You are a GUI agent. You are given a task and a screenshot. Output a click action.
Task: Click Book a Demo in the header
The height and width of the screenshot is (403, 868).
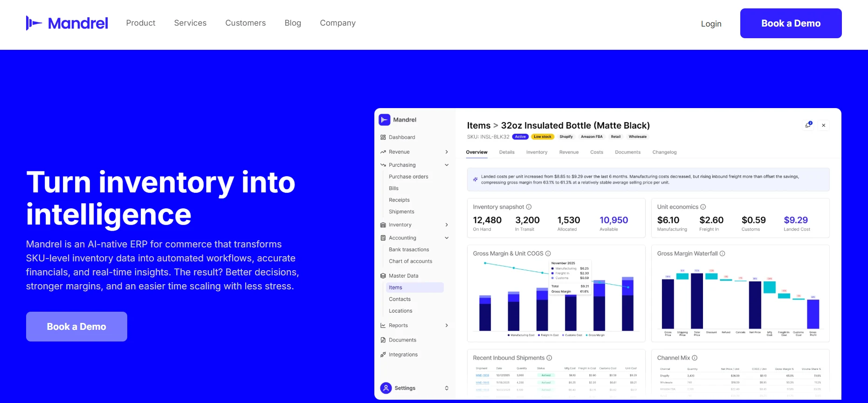point(791,23)
